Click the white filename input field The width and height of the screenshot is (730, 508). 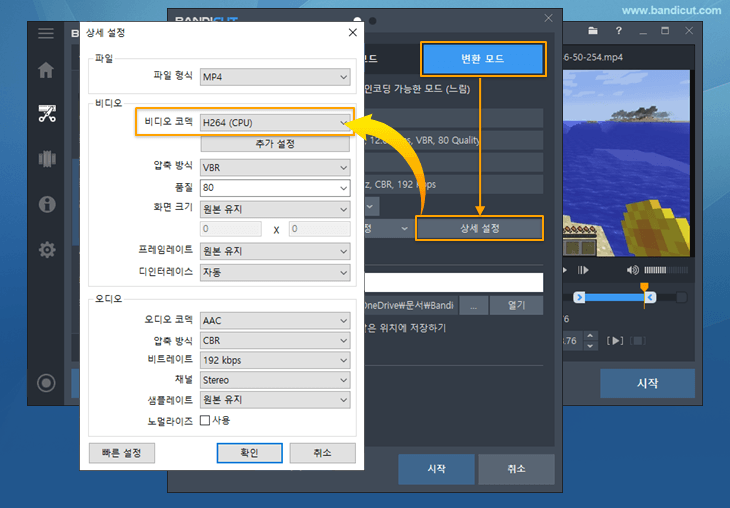(x=453, y=282)
